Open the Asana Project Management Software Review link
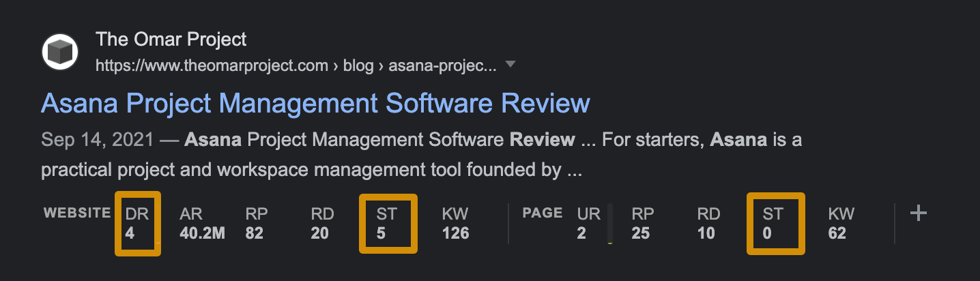This screenshot has width=980, height=281. coord(315,103)
